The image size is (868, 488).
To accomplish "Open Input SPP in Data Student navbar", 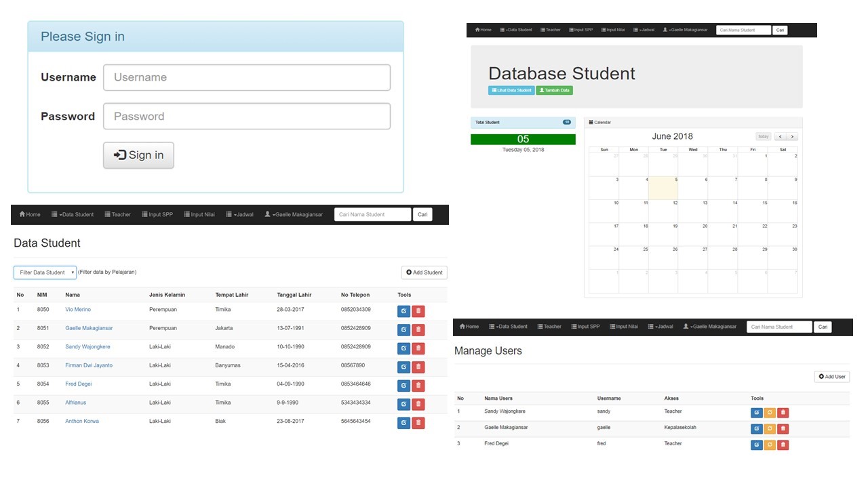I will click(157, 215).
